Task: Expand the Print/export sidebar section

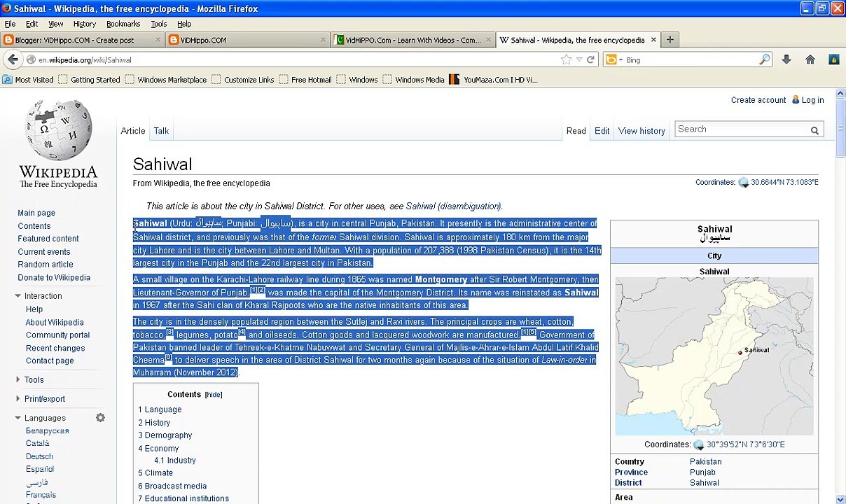Action: click(18, 399)
